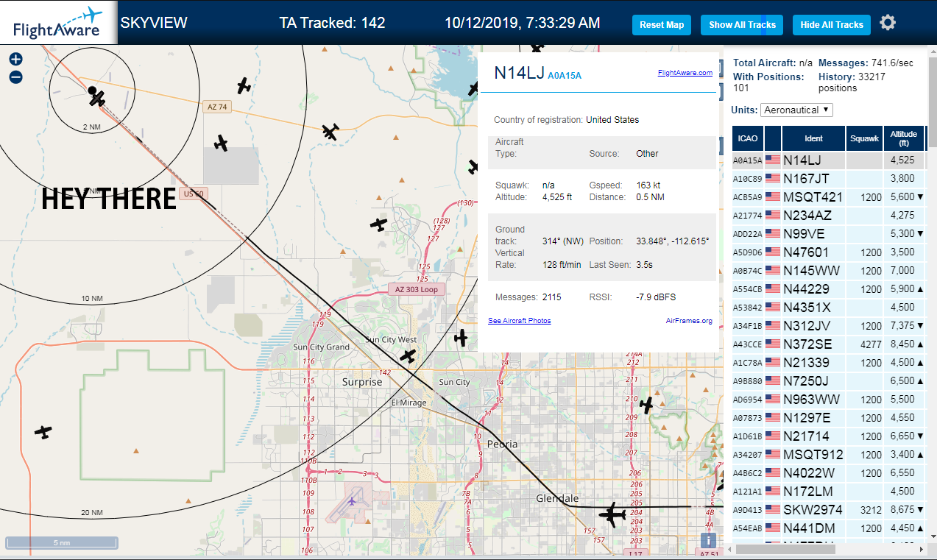Click the US flag icon for SKW2974
This screenshot has height=560, width=937.
click(x=773, y=509)
